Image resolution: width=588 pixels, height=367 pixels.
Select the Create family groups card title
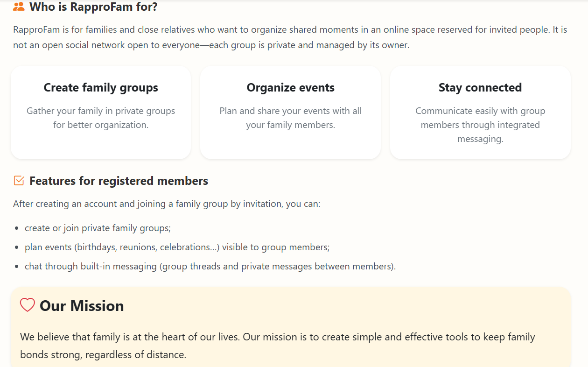click(101, 88)
